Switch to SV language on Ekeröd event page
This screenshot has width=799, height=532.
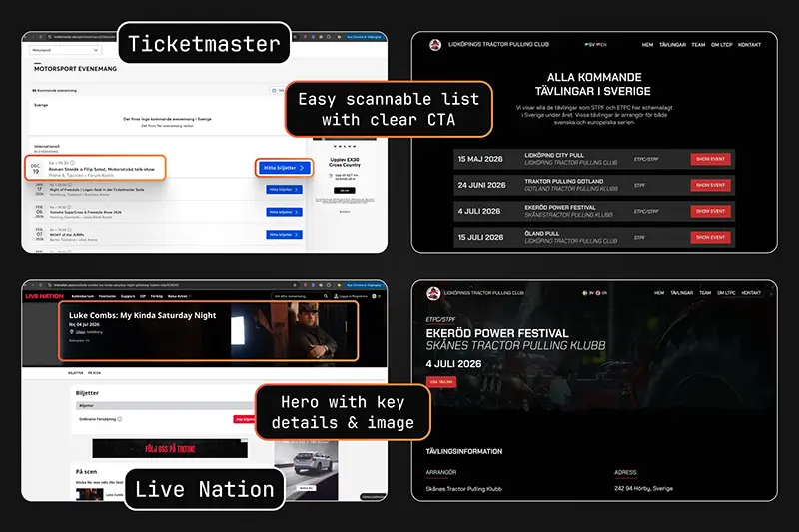click(588, 293)
